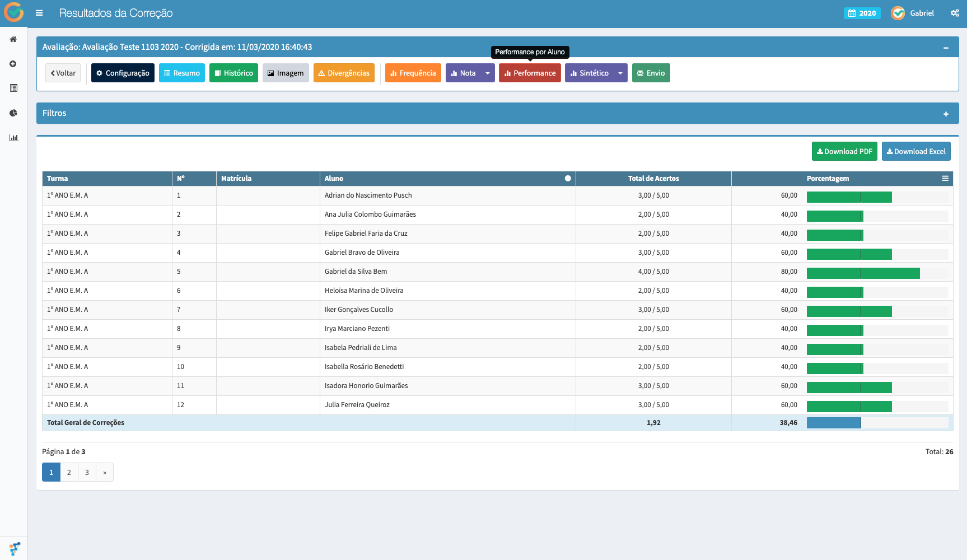Click the Download Excel button
This screenshot has height=560, width=967.
click(916, 151)
